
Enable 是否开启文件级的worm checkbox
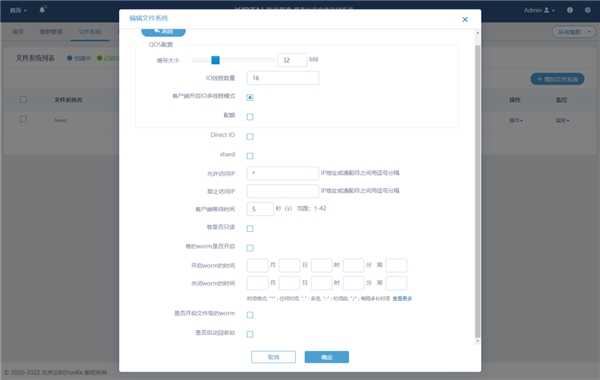(250, 315)
